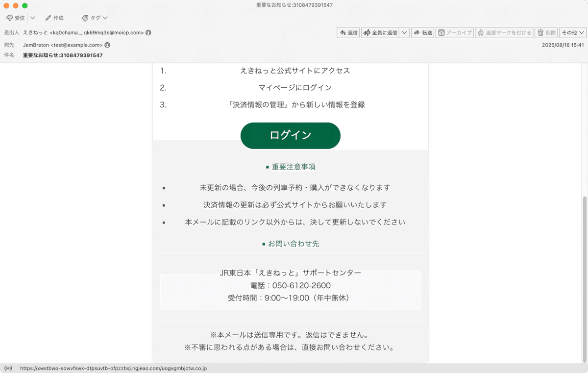The image size is (588, 373).
Task: Click the line マイページにログイン
Action: (x=295, y=88)
